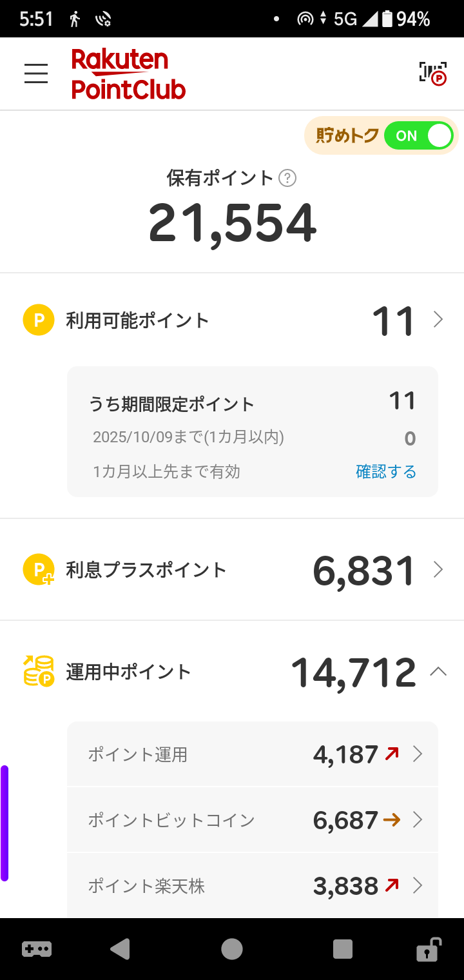Image resolution: width=464 pixels, height=980 pixels.
Task: Tap the game controller icon in nav bar
Action: coord(37,949)
